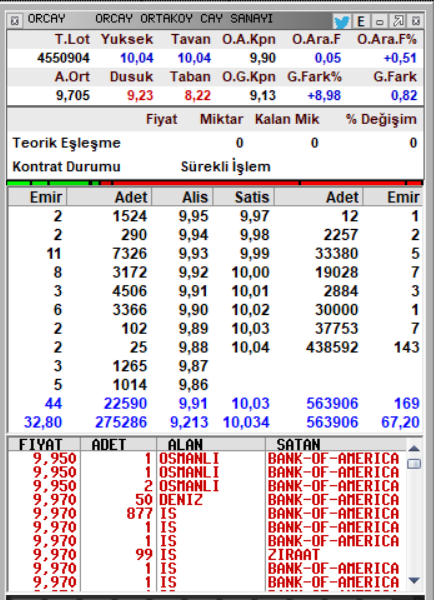Click the Twitter bird icon
Image resolution: width=434 pixels, height=600 pixels.
(341, 21)
